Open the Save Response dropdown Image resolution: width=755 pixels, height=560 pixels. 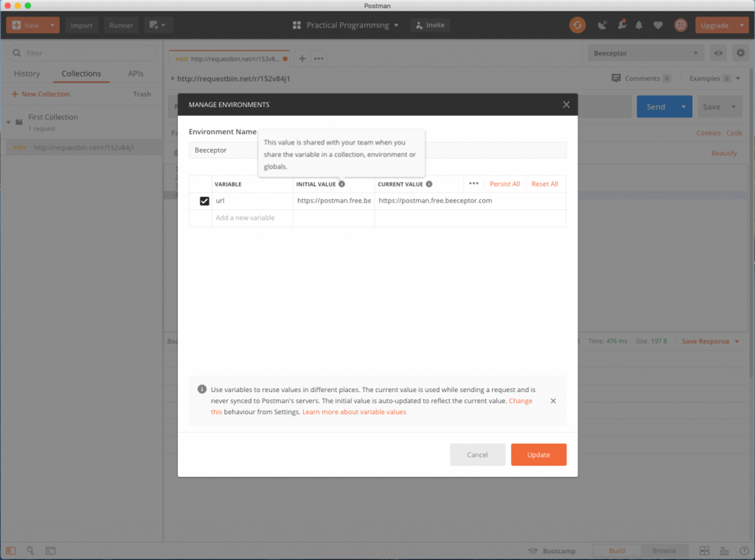click(737, 341)
